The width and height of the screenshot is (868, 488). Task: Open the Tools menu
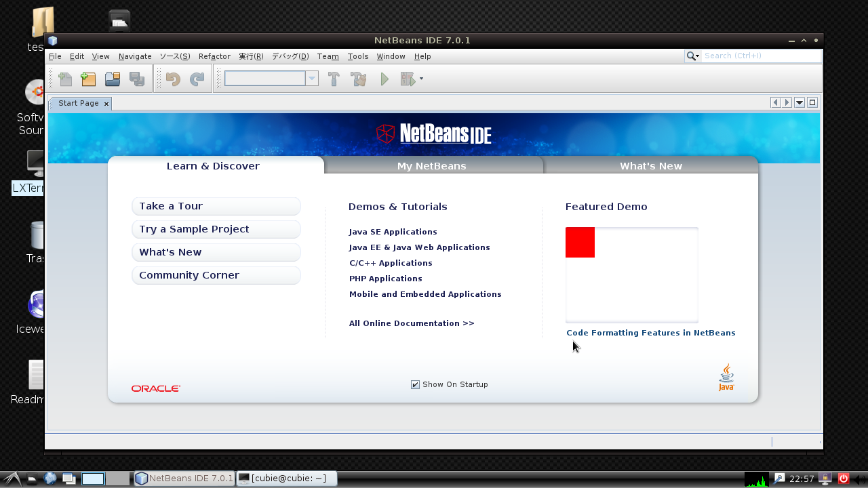(x=358, y=56)
